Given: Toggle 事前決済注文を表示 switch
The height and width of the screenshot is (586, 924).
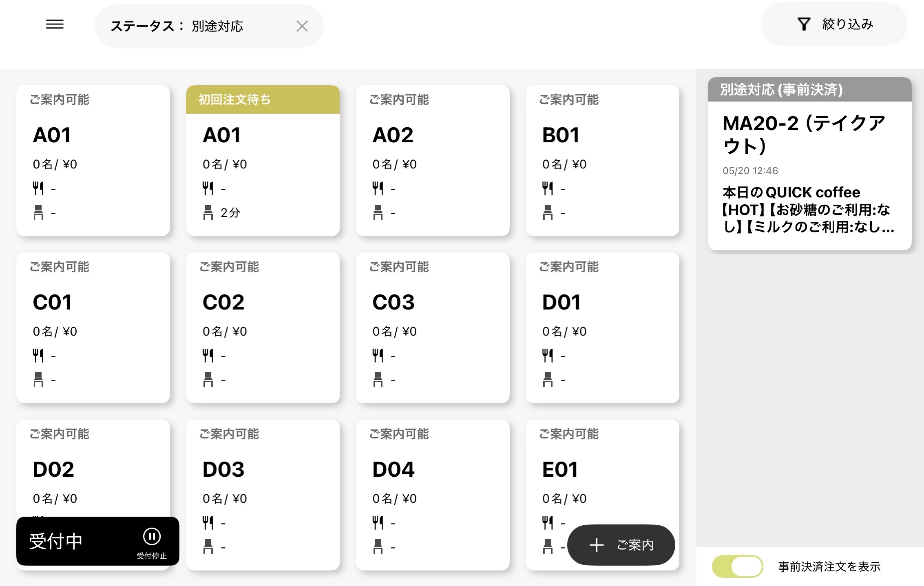Looking at the screenshot, I should pos(737,566).
